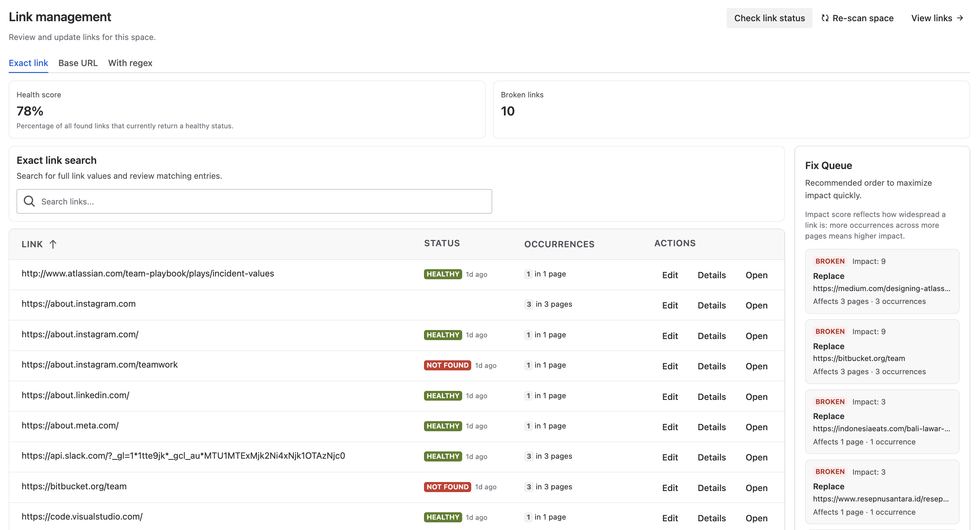The image size is (980, 530).
Task: Click the circular re-scan icon beside Re-scan space
Action: tap(825, 18)
